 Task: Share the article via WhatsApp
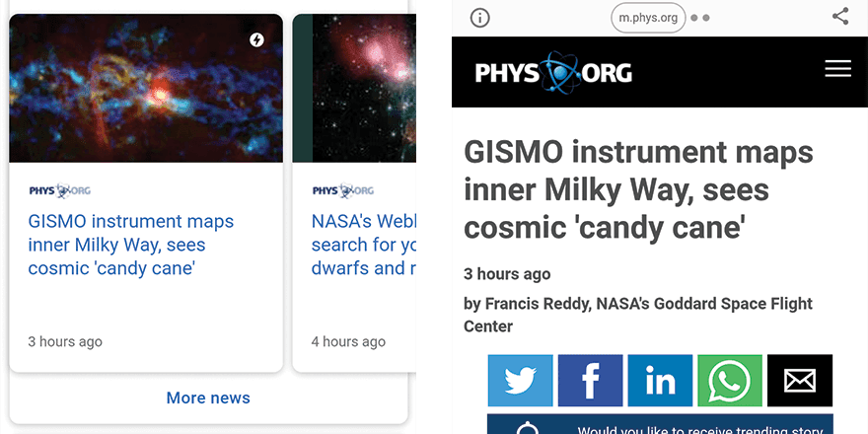tap(730, 381)
